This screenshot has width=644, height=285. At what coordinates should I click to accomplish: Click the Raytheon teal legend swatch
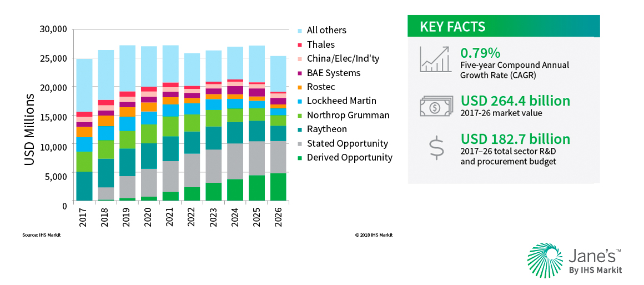[x=300, y=129]
